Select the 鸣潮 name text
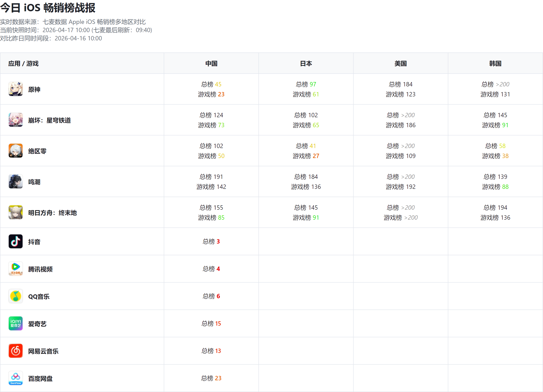 (x=34, y=182)
